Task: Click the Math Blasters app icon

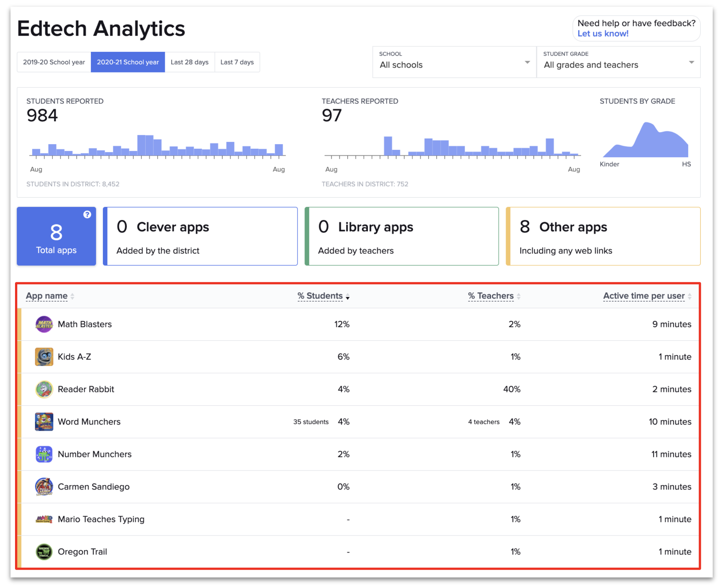Action: pos(44,324)
